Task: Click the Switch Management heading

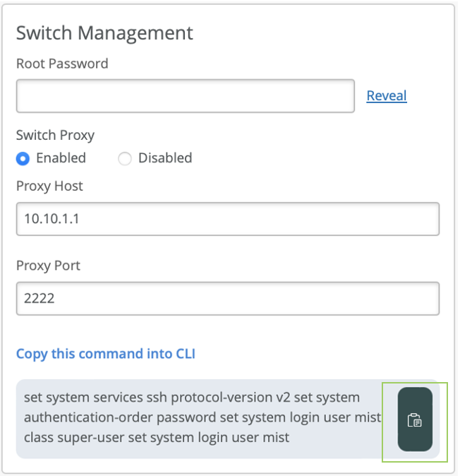Action: coord(104,33)
